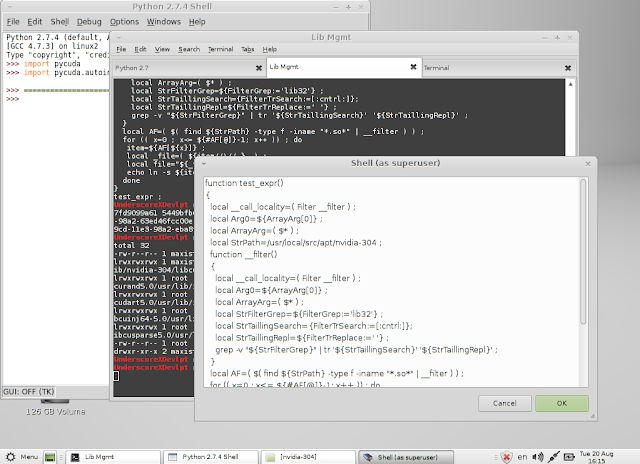This screenshot has width=640, height=464.
Task: Click Cancel in the superuser Shell dialog
Action: pyautogui.click(x=504, y=403)
